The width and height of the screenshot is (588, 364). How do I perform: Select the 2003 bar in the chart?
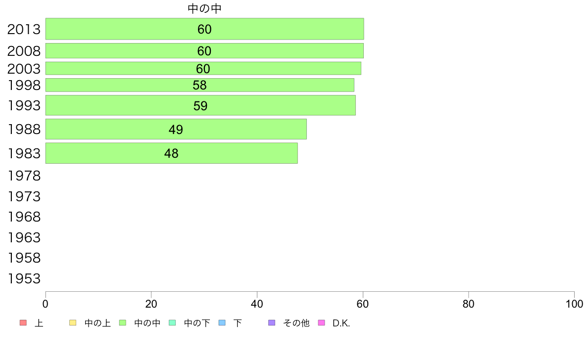203,68
